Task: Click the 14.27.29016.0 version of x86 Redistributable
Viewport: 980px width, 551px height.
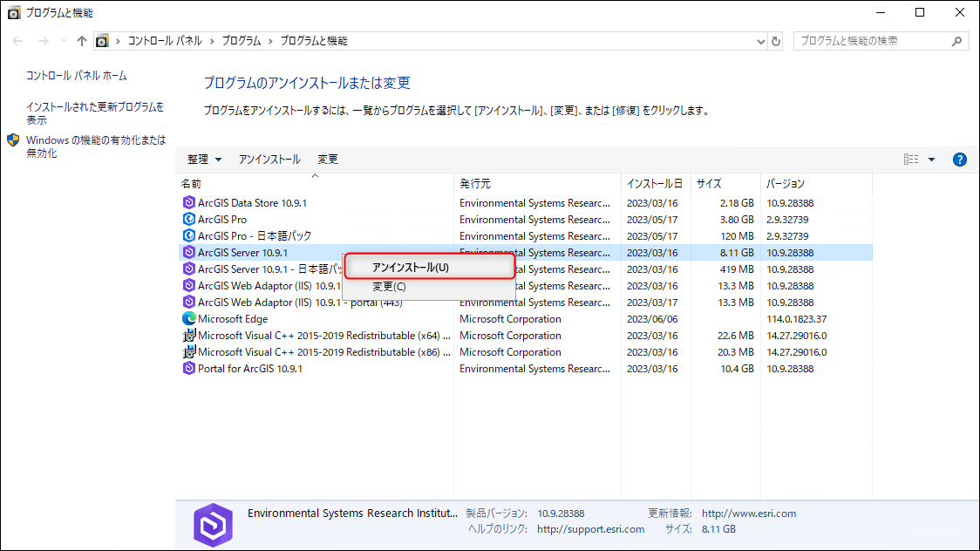Action: [796, 351]
